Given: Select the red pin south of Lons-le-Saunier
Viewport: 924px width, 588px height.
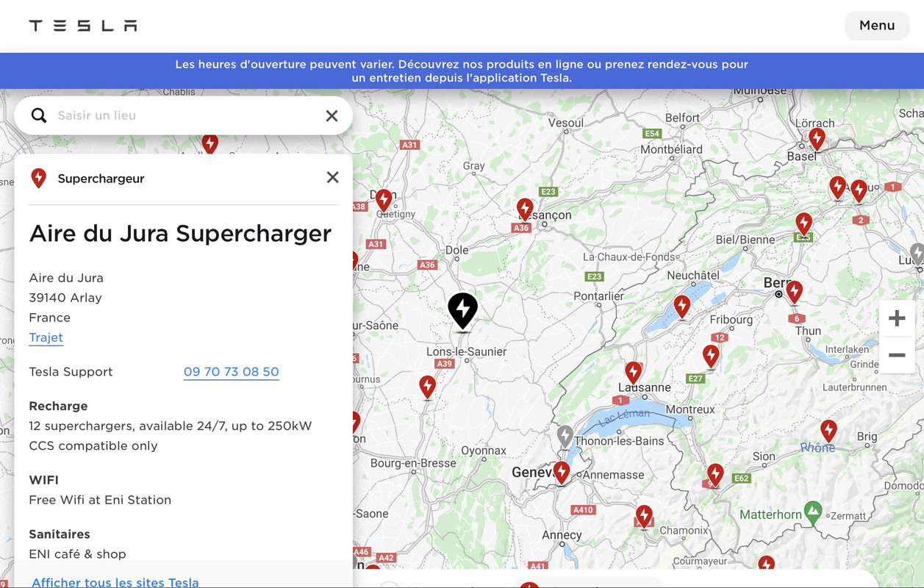Looking at the screenshot, I should pos(427,387).
